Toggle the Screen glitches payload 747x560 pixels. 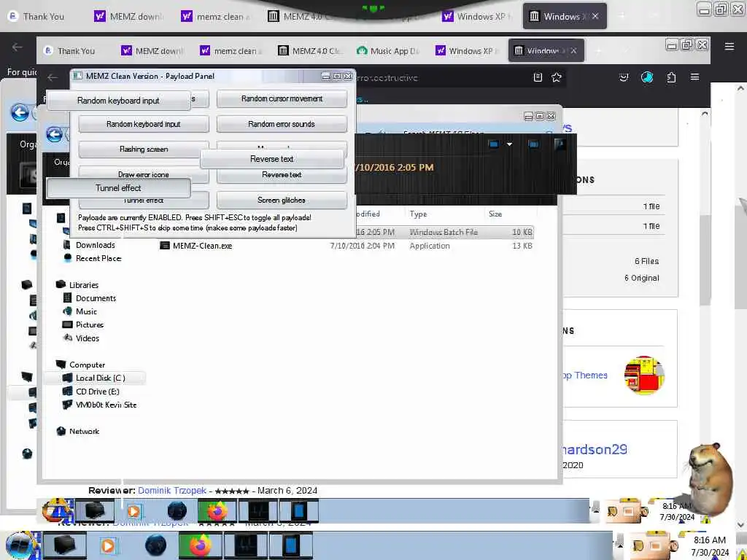click(x=282, y=200)
